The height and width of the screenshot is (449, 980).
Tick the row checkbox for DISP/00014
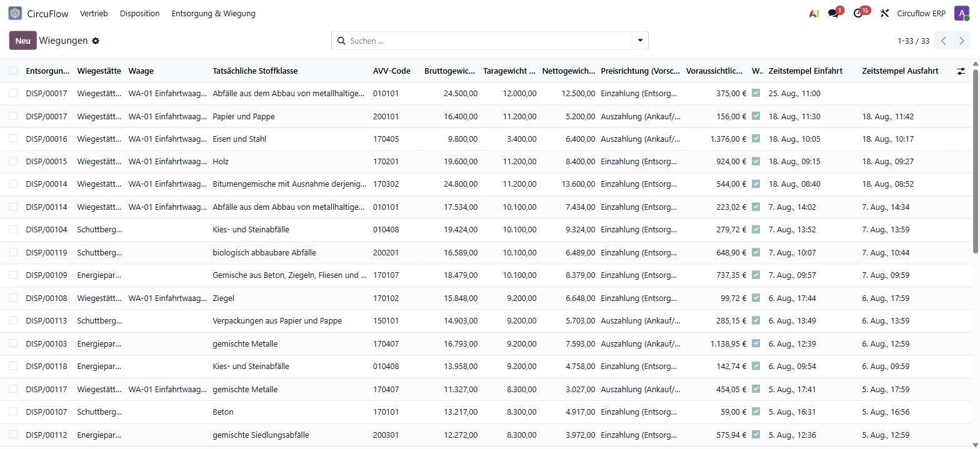point(13,184)
